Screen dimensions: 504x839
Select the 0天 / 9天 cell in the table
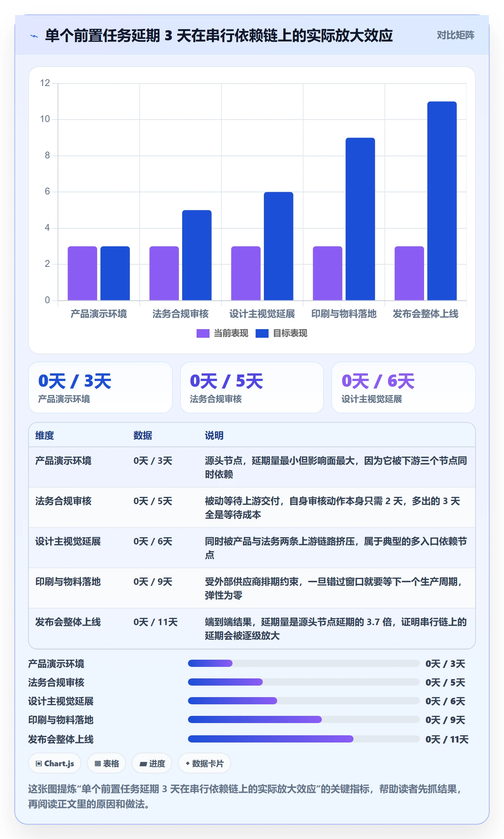[x=153, y=582]
